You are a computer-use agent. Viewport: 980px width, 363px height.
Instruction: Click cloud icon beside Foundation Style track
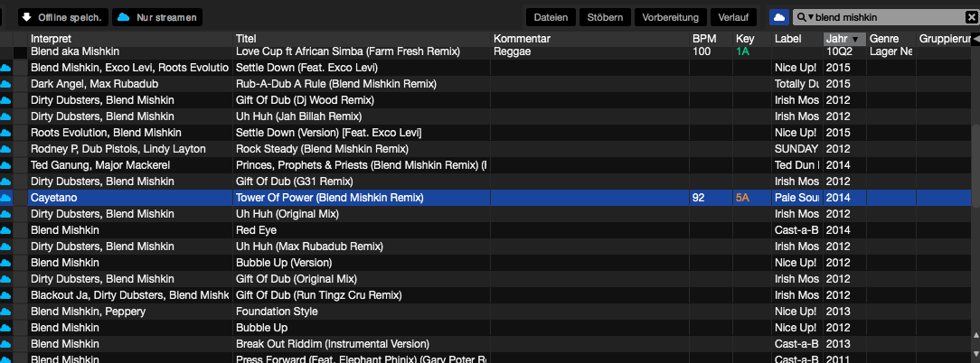(x=5, y=312)
